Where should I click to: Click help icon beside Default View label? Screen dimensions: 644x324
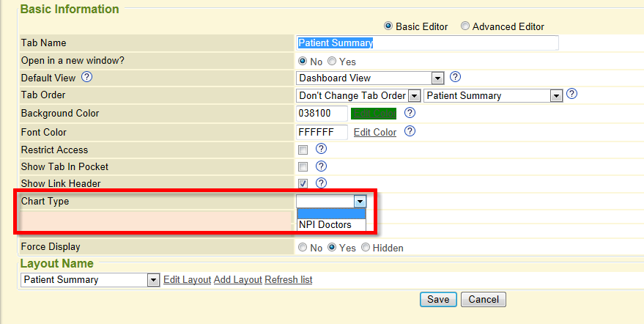click(87, 77)
